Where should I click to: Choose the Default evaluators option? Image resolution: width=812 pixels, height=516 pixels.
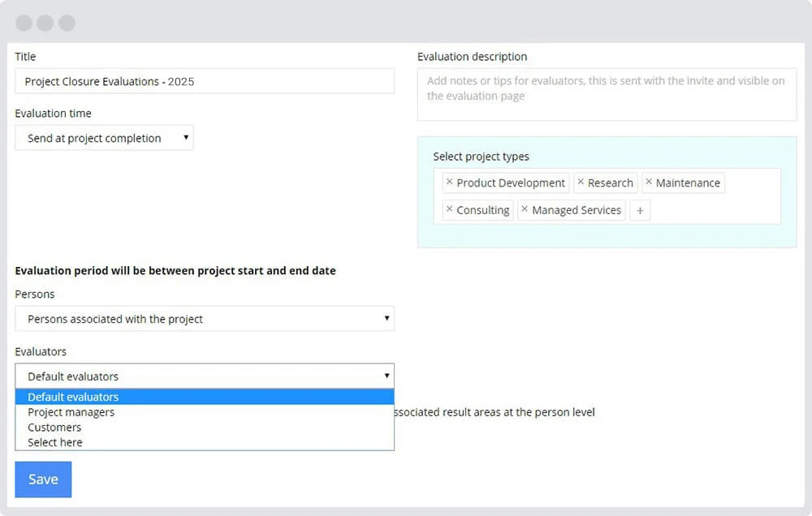click(73, 397)
